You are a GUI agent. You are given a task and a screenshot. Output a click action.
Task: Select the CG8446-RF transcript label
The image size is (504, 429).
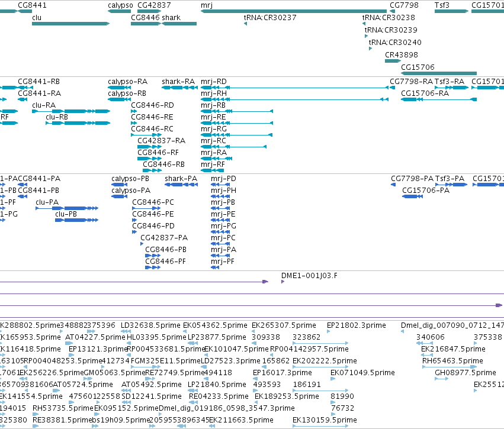(158, 153)
